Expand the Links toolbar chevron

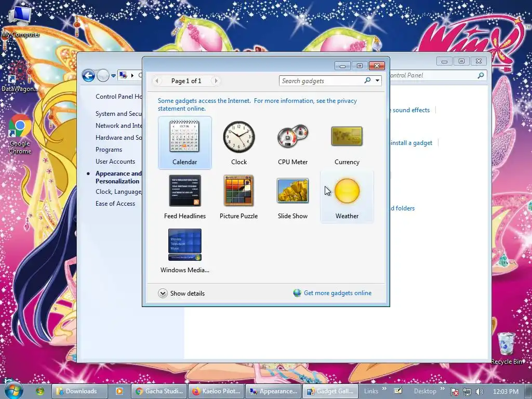[x=384, y=389]
